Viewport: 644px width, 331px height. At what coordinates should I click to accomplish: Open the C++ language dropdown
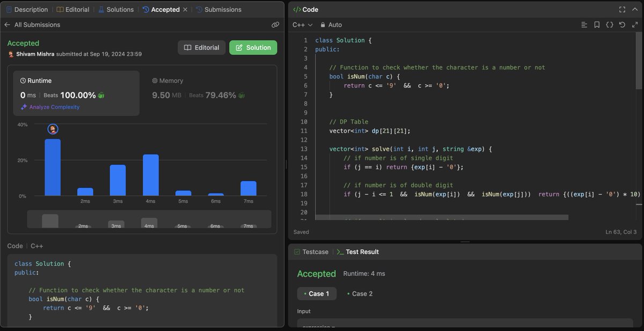[x=302, y=25]
